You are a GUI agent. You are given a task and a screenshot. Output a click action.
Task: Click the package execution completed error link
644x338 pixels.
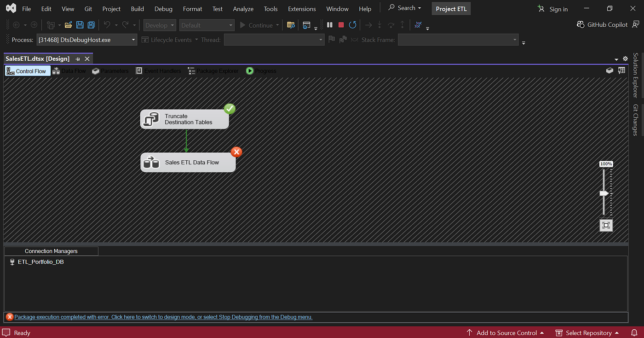pos(163,317)
